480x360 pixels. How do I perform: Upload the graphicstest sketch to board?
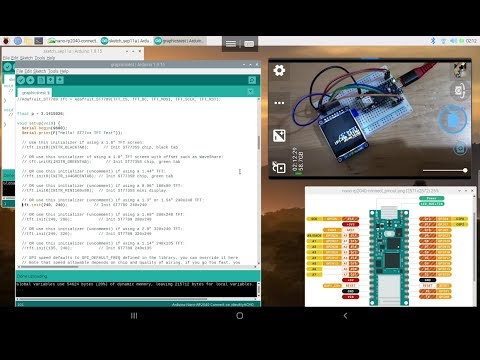point(30,80)
